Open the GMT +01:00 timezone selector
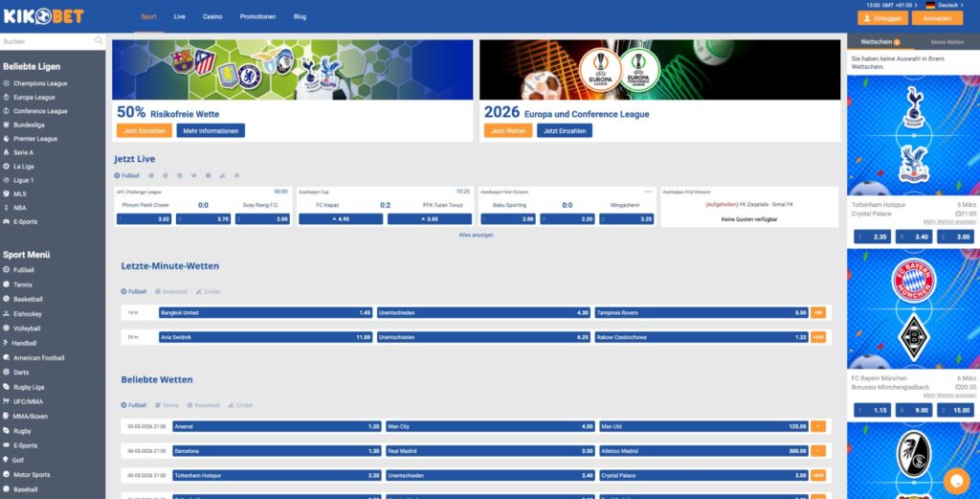This screenshot has width=980, height=499. (x=892, y=5)
